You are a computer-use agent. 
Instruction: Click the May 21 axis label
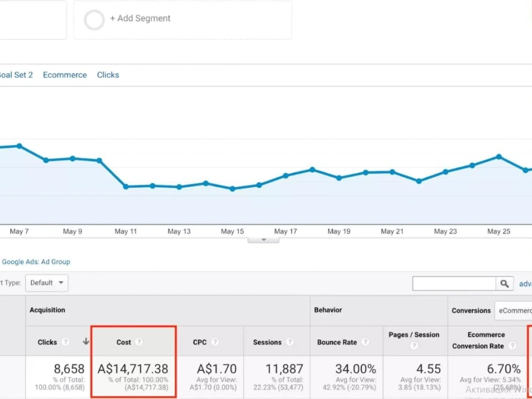(392, 231)
